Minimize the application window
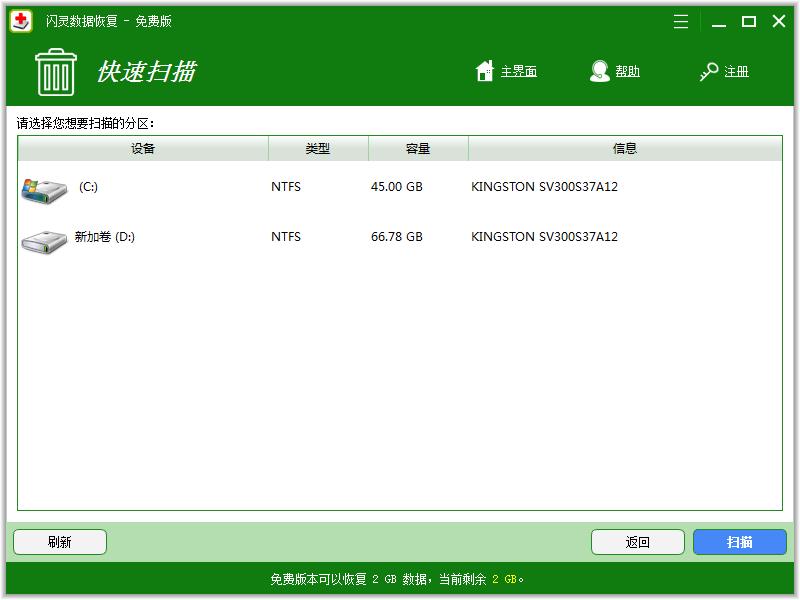 [x=717, y=21]
